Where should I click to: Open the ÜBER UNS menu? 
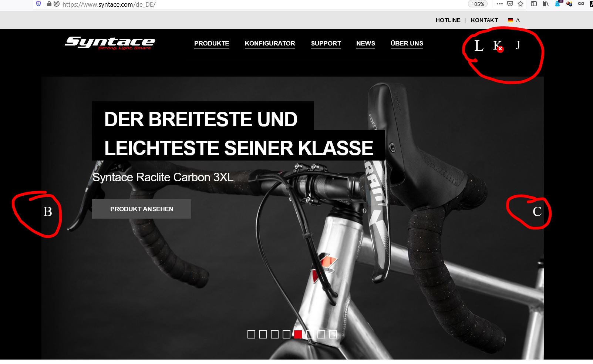click(x=407, y=44)
